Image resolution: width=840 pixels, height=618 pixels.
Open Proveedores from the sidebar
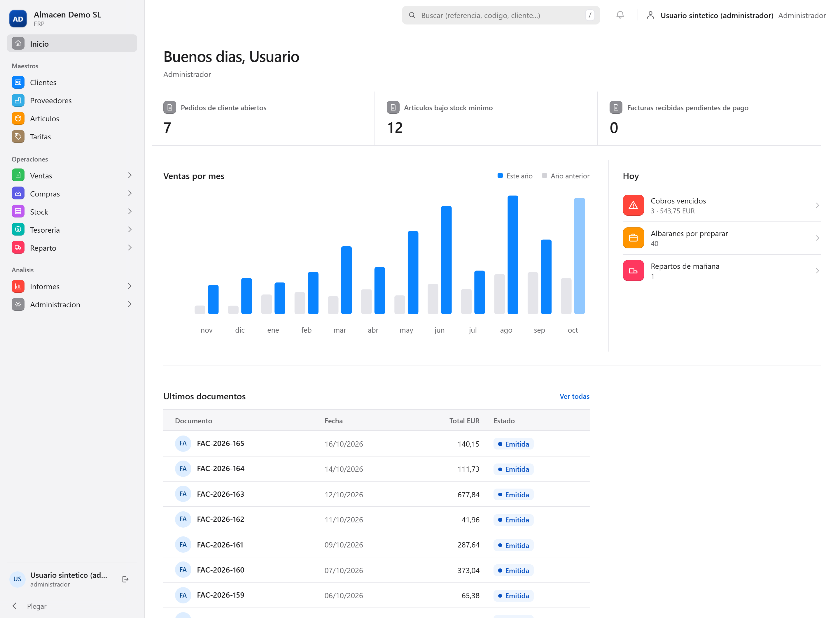72,100
